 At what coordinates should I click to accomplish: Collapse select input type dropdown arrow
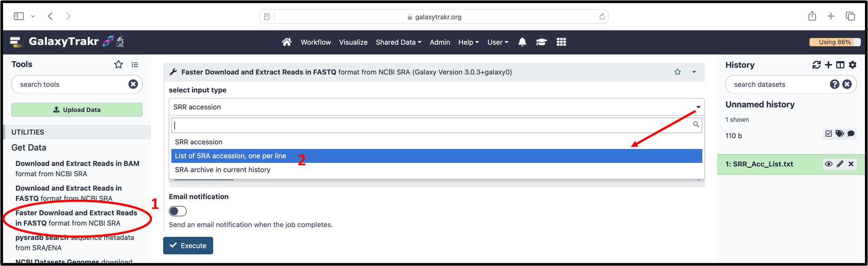coord(698,107)
